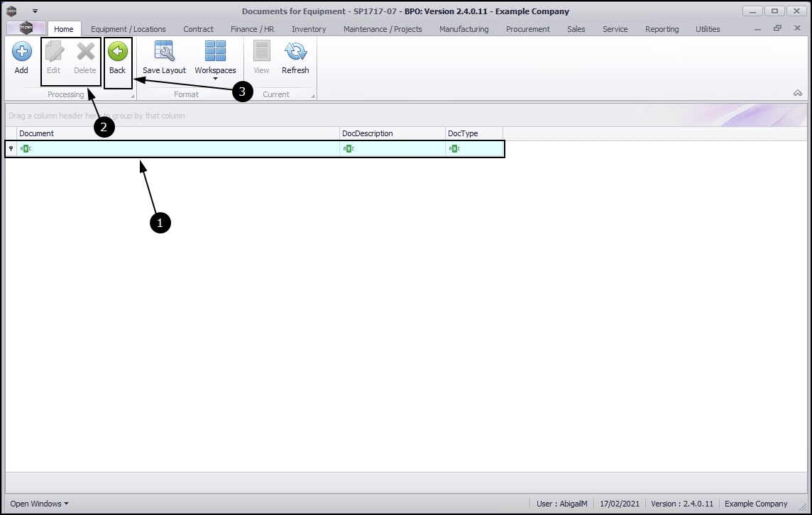Image resolution: width=812 pixels, height=515 pixels.
Task: Save the grid layout with Save Layout
Action: pyautogui.click(x=164, y=58)
